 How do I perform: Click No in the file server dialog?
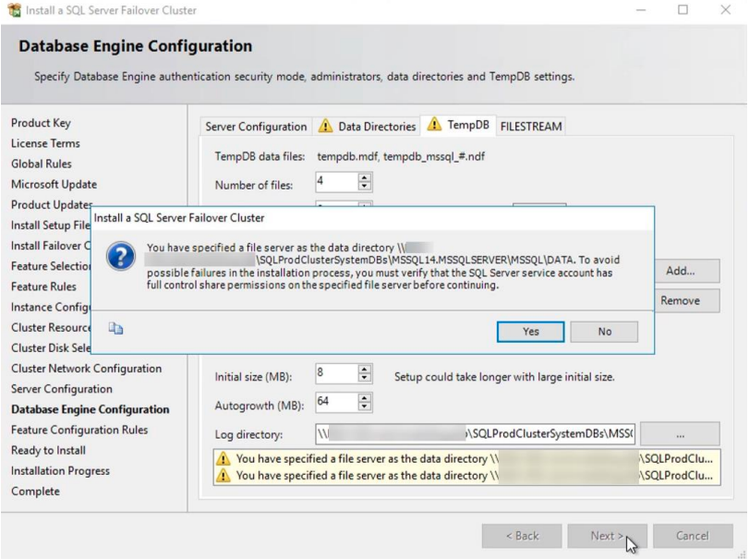(604, 332)
